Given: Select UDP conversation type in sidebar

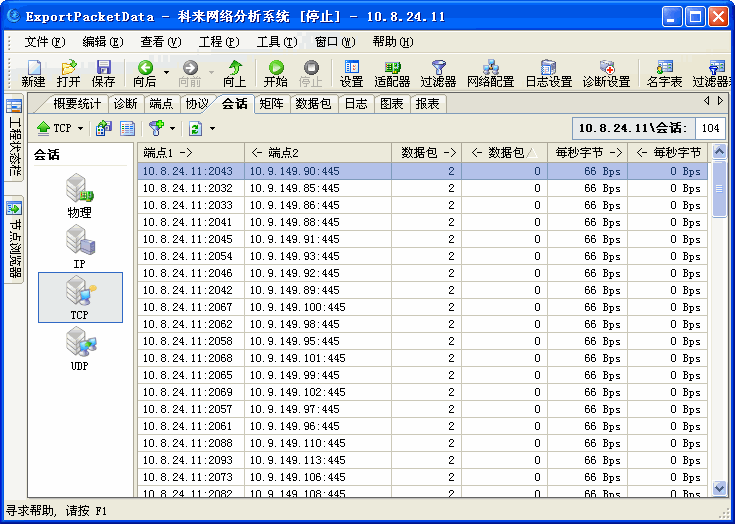Looking at the screenshot, I should click(x=80, y=349).
